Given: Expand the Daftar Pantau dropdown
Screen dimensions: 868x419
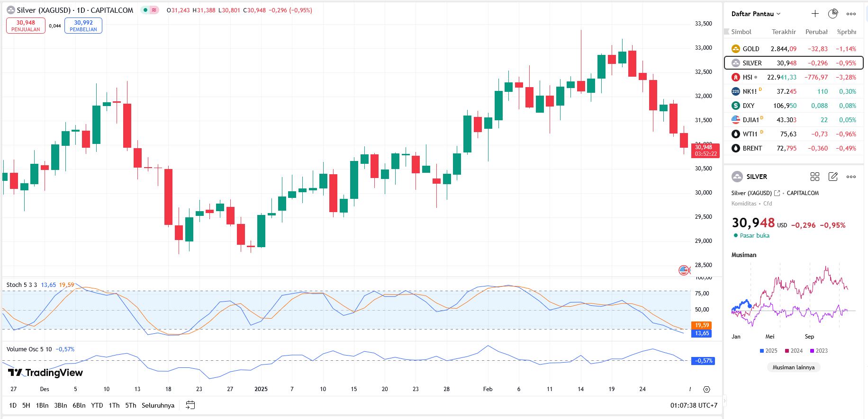Looking at the screenshot, I should coord(756,14).
